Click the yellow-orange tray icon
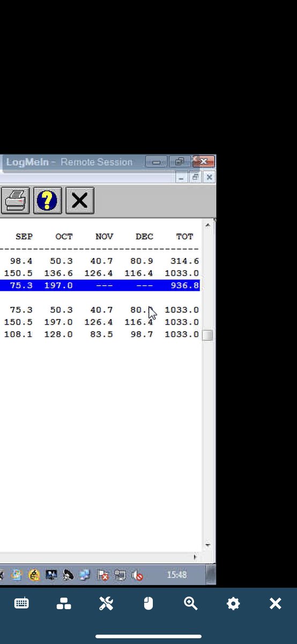The height and width of the screenshot is (644, 297). tap(34, 575)
